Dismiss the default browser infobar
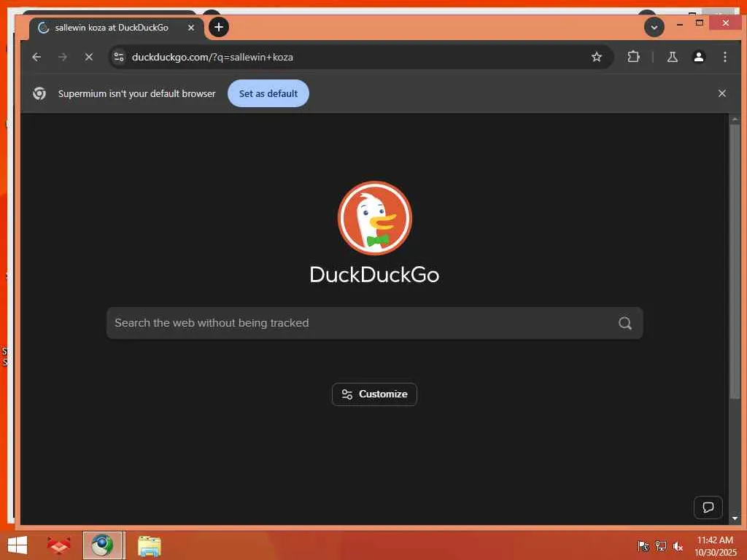The image size is (747, 560). pyautogui.click(x=721, y=93)
